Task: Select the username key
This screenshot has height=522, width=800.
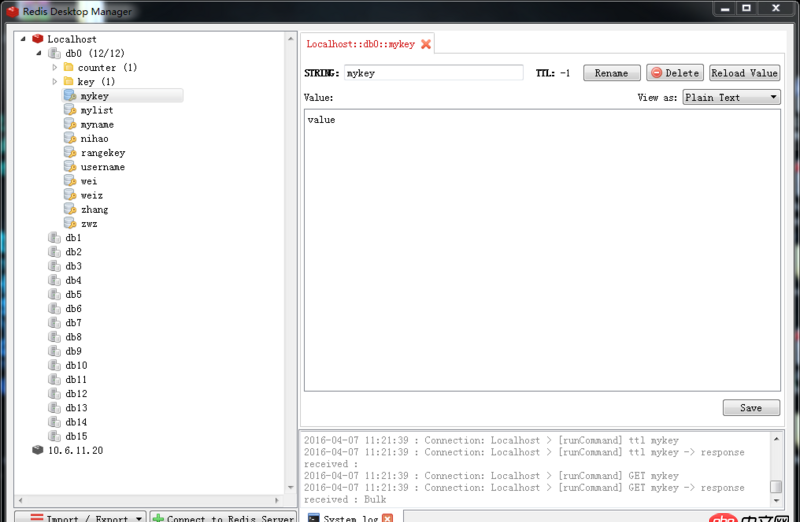Action: point(103,167)
